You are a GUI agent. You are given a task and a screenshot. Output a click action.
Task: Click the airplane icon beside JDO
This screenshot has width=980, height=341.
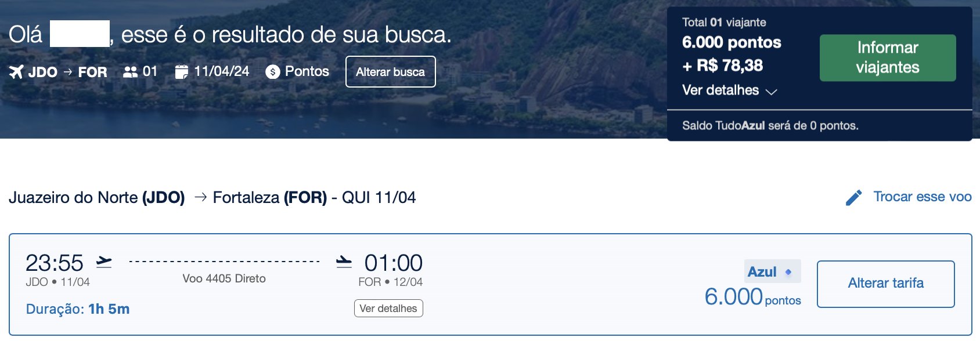[16, 72]
